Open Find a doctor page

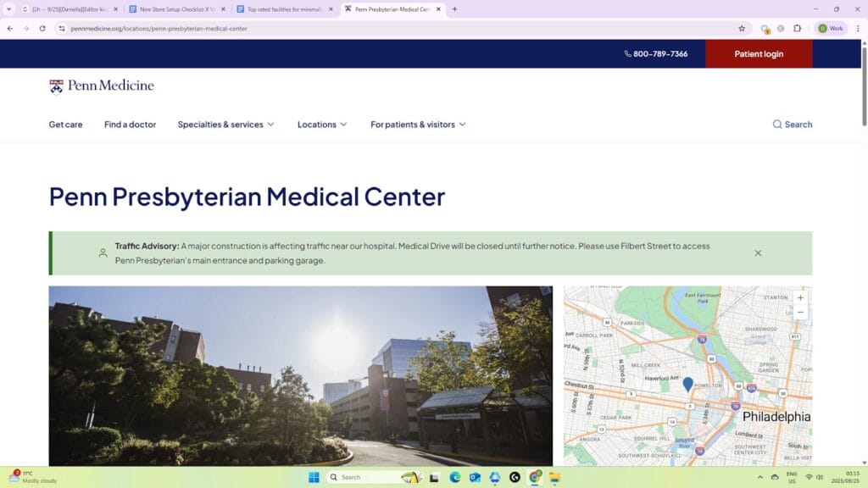click(x=130, y=125)
